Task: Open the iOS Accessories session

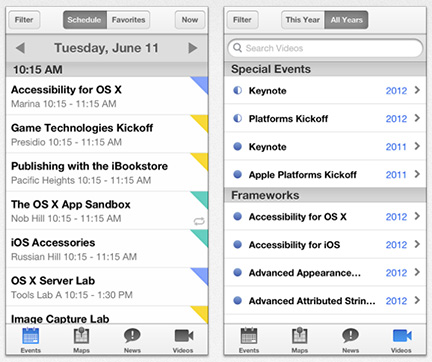Action: click(107, 249)
